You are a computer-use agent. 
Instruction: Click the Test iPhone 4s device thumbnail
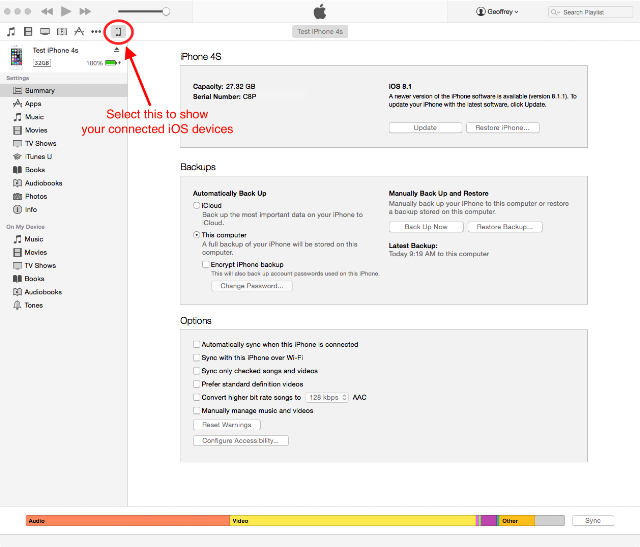pos(16,56)
